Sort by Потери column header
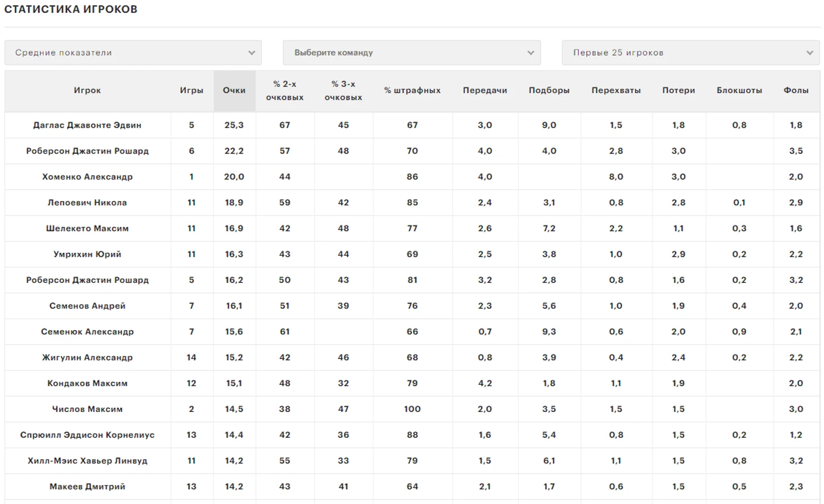The height and width of the screenshot is (504, 824). coord(678,90)
